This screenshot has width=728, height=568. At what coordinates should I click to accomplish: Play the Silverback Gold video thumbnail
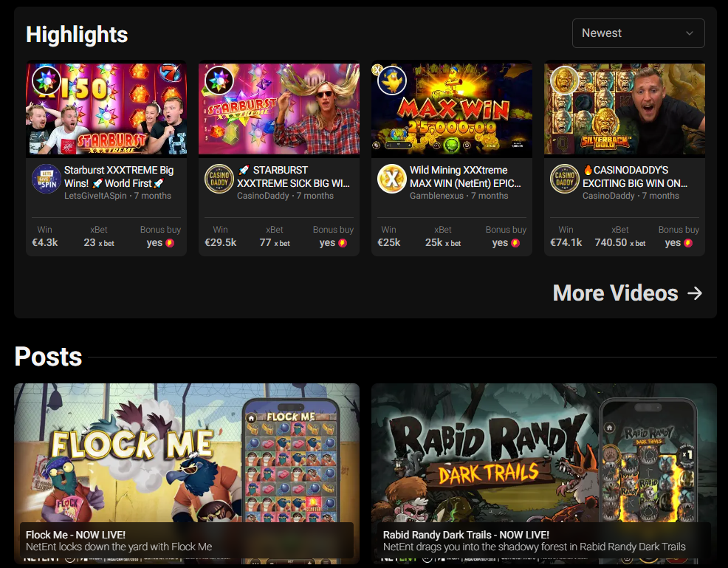[625, 109]
